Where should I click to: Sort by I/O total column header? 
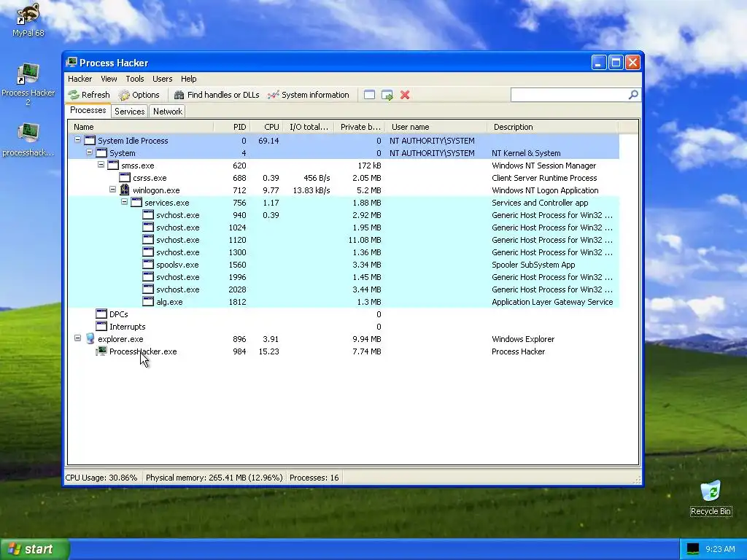pyautogui.click(x=309, y=127)
